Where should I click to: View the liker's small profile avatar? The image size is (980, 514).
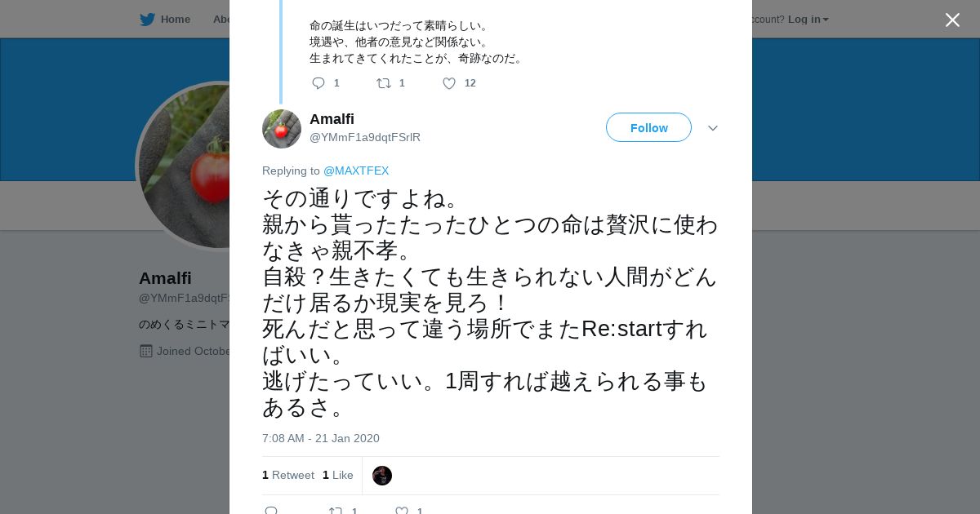pyautogui.click(x=382, y=476)
